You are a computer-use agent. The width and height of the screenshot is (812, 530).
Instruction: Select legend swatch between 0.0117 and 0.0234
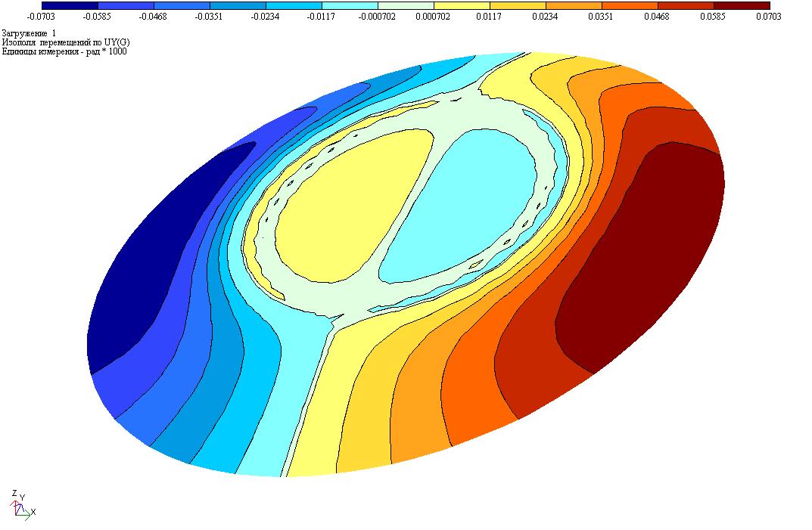point(518,6)
